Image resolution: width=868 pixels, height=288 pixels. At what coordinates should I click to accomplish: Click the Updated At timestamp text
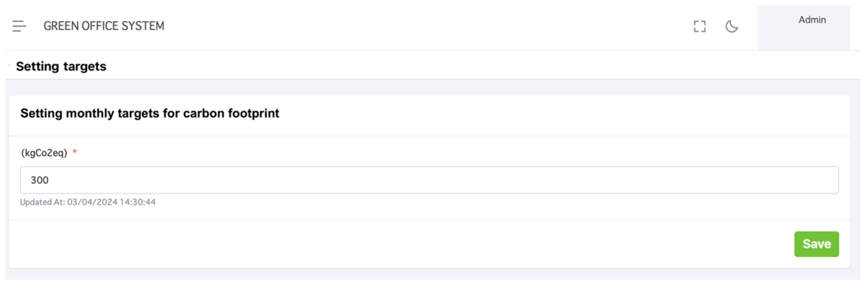click(x=88, y=202)
